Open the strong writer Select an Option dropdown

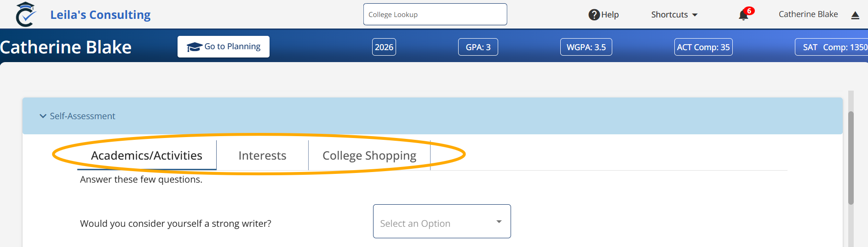click(x=442, y=221)
